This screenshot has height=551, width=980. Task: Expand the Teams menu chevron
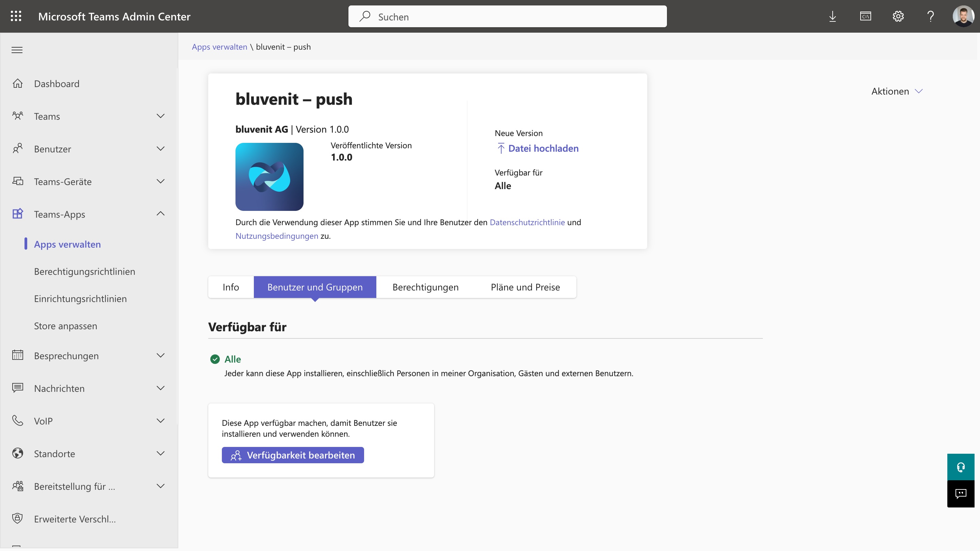coord(161,116)
